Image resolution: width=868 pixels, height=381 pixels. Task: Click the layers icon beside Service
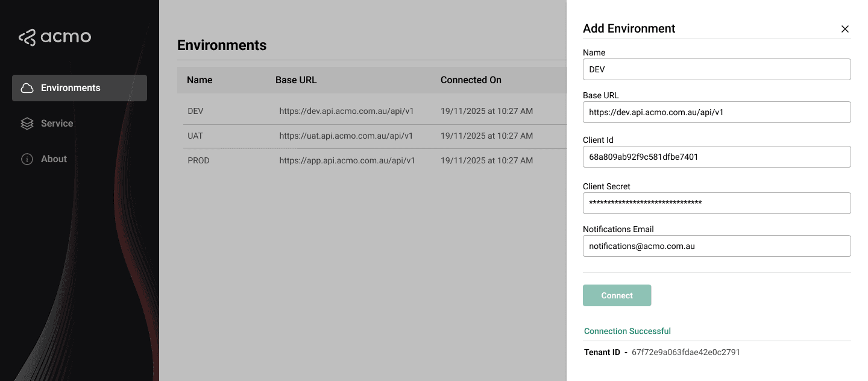(x=27, y=123)
